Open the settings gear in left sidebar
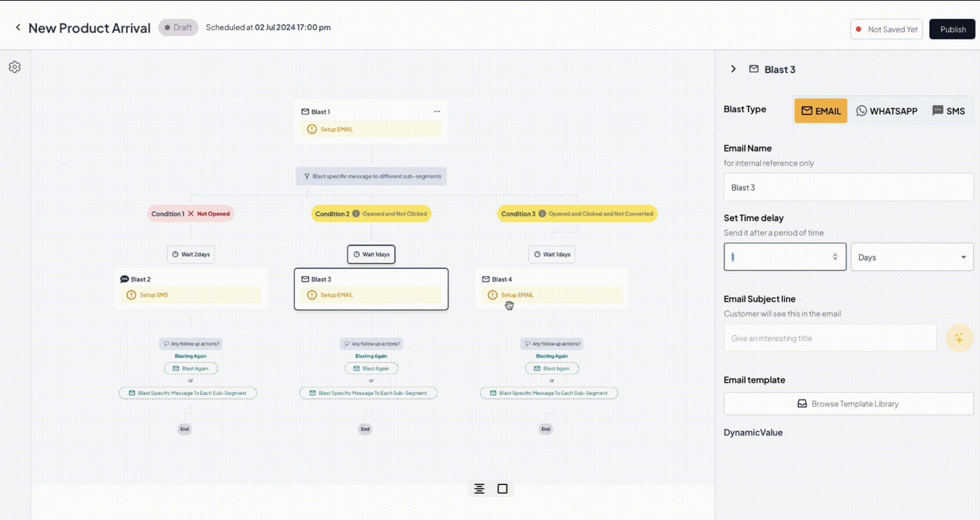 point(15,67)
